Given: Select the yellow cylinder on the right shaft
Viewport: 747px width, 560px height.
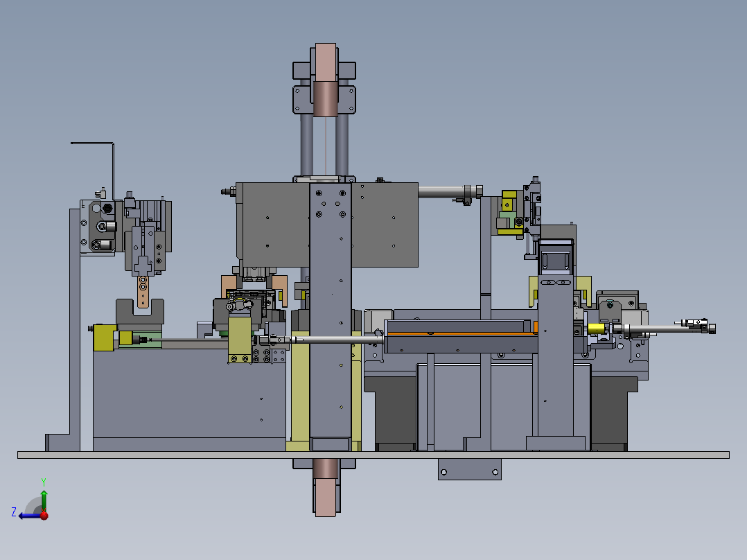Looking at the screenshot, I should click(595, 329).
